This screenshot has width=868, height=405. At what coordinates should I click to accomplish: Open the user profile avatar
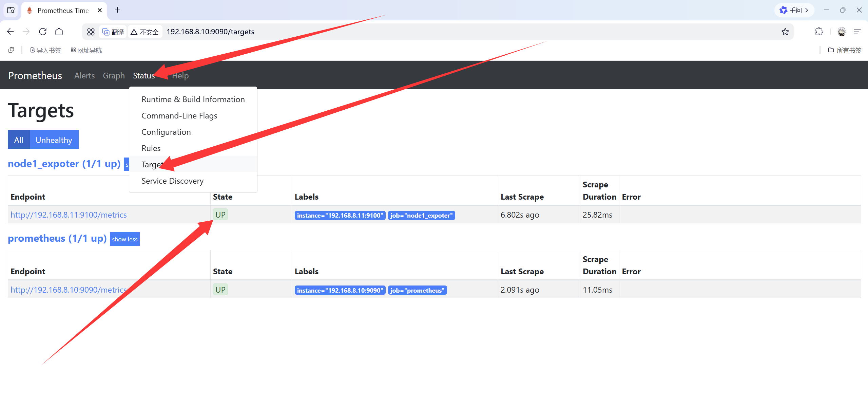[842, 32]
